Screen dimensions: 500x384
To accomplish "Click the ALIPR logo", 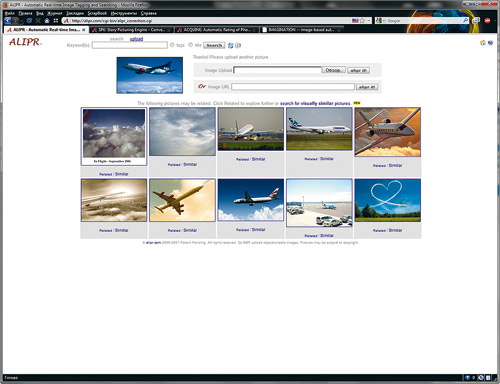I will coord(25,42).
